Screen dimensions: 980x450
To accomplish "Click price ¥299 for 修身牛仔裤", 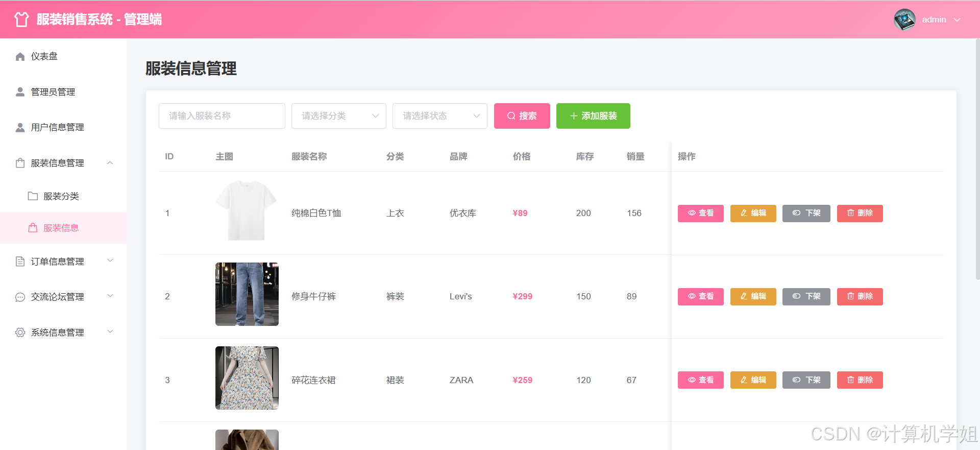I will tap(523, 296).
